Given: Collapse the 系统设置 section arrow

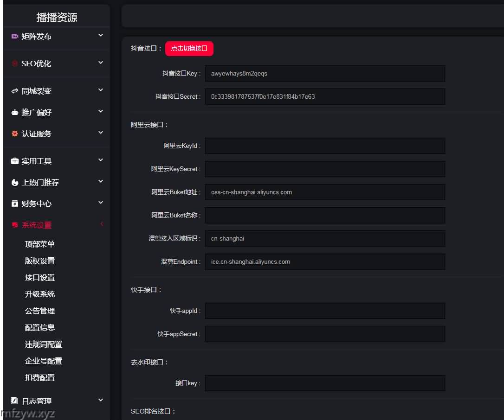Looking at the screenshot, I should pos(101,224).
